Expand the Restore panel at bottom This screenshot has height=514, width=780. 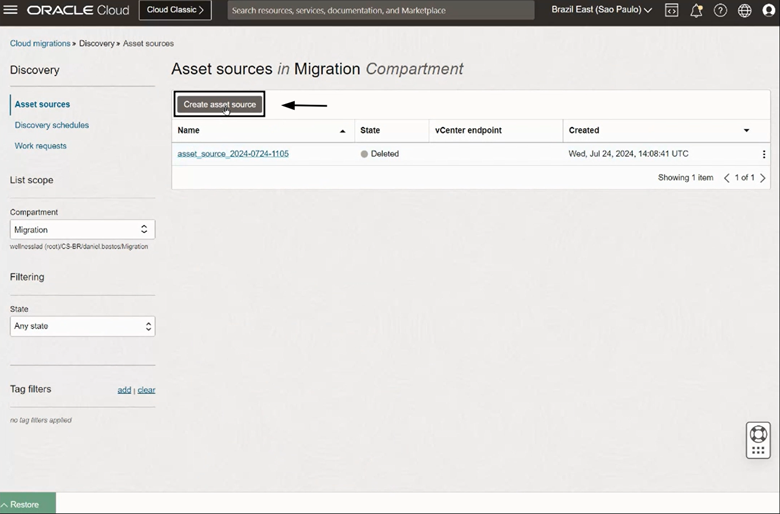[x=28, y=504]
